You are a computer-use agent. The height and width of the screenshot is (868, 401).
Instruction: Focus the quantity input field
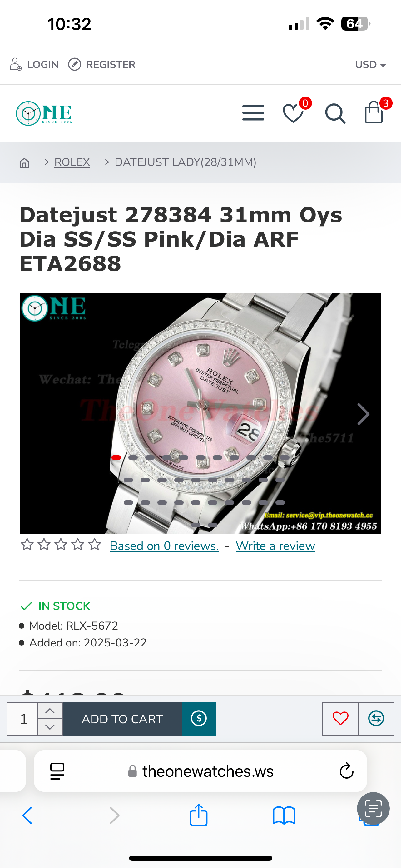[22, 719]
